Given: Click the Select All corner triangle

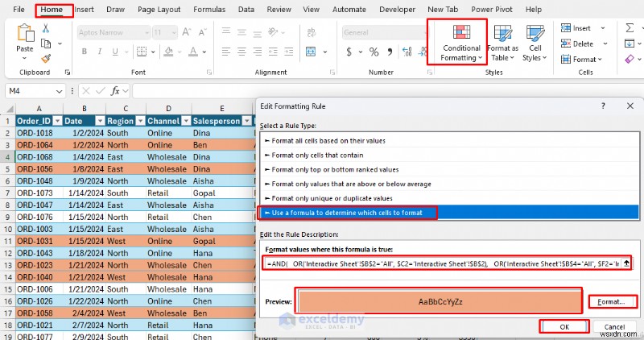Looking at the screenshot, I should tap(8, 109).
